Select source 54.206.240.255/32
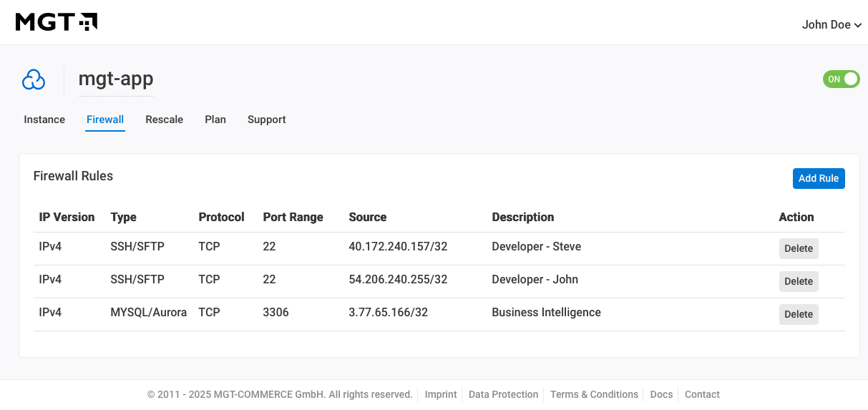The height and width of the screenshot is (410, 868). 398,280
